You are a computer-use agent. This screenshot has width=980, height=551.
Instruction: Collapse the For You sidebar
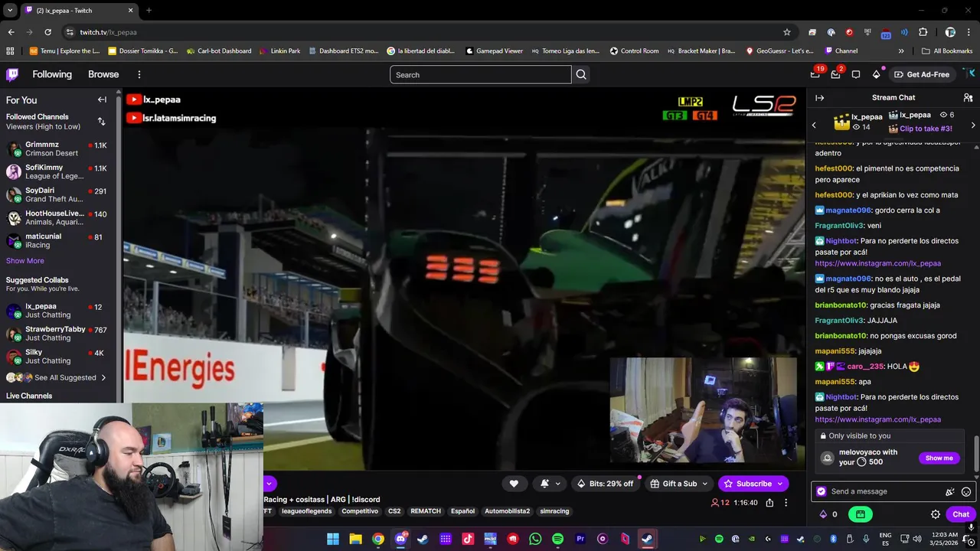(102, 99)
